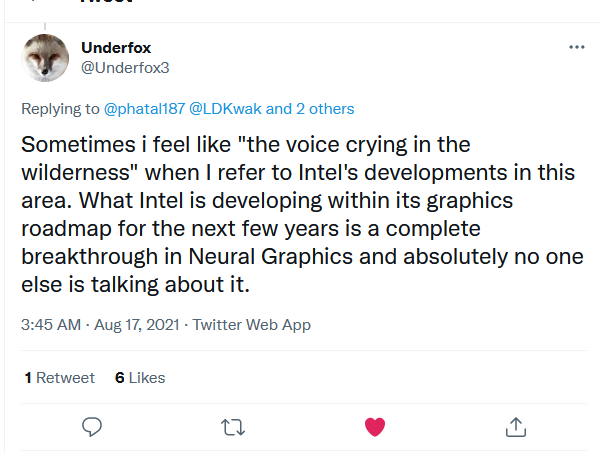
Task: Open the share tweet icon
Action: pos(516,427)
